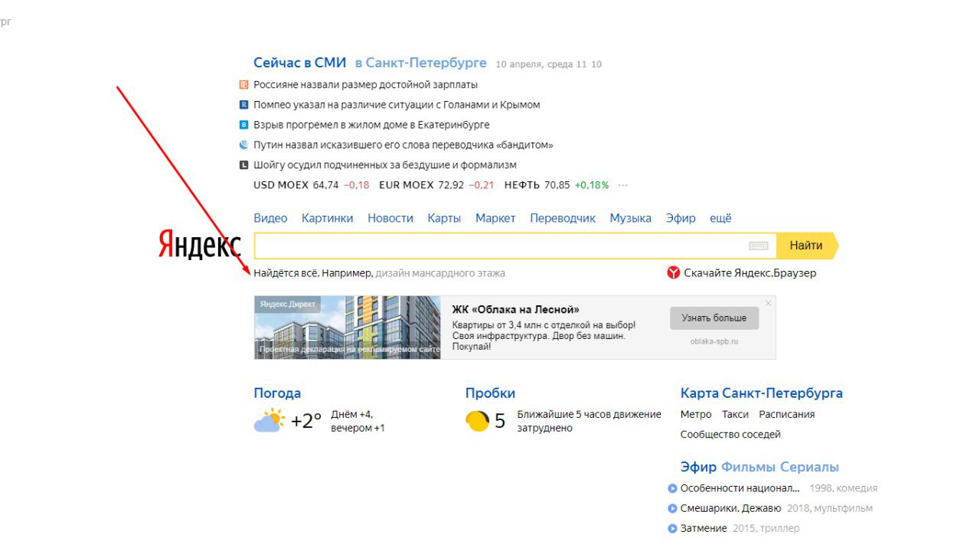This screenshot has width=980, height=554.
Task: Open the Эфир heading link
Action: tap(698, 467)
